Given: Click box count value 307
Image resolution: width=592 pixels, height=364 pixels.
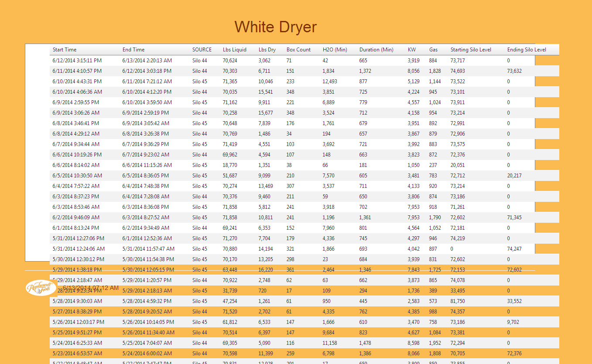Looking at the screenshot, I should tap(291, 186).
